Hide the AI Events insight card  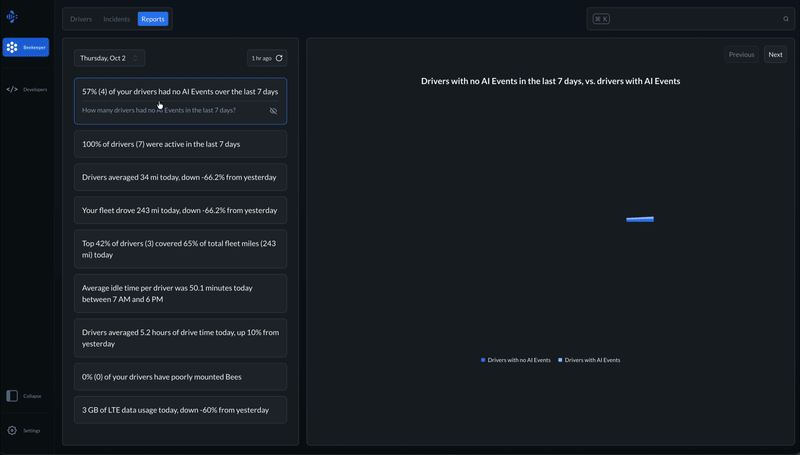(x=273, y=110)
